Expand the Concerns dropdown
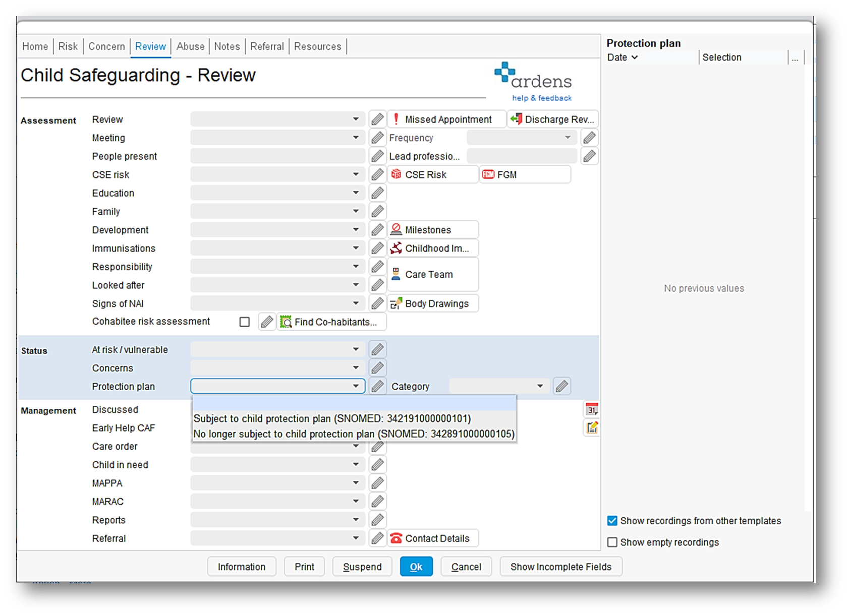Image resolution: width=849 pixels, height=616 pixels. tap(277, 368)
